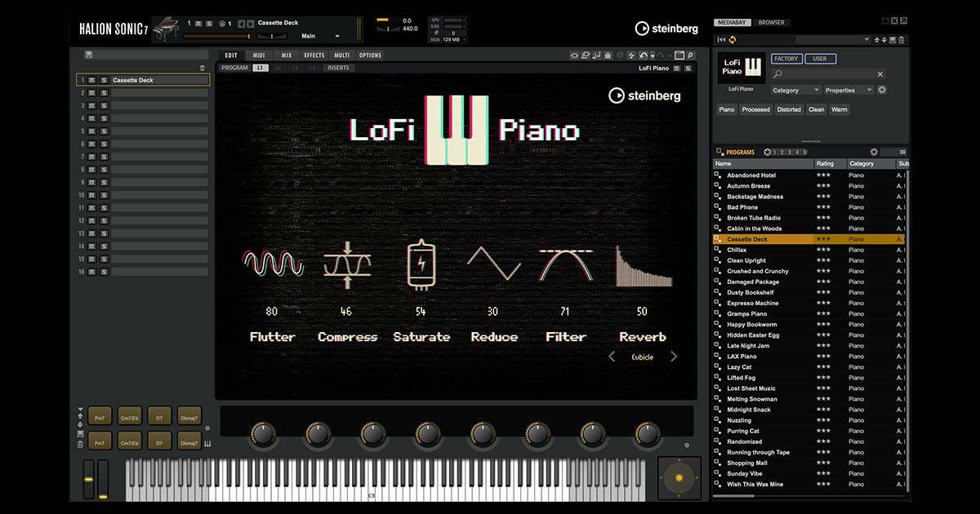The height and width of the screenshot is (514, 980).
Task: Open the OPTIONS tab
Action: [x=370, y=55]
